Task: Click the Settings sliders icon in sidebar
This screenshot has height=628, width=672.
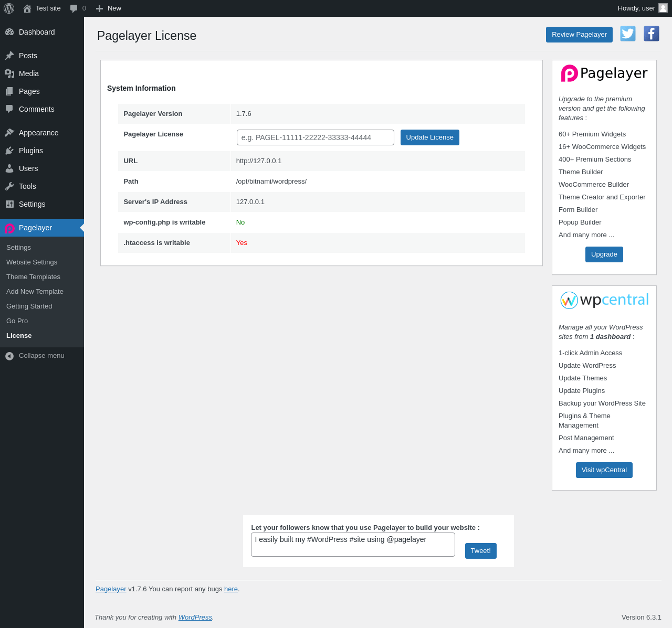Action: (9, 204)
